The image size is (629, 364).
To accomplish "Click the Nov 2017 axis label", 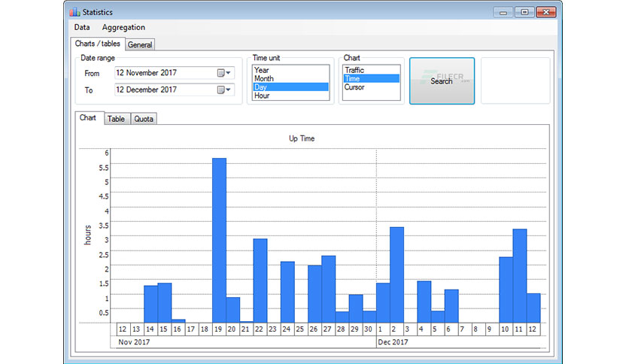I will (x=134, y=342).
